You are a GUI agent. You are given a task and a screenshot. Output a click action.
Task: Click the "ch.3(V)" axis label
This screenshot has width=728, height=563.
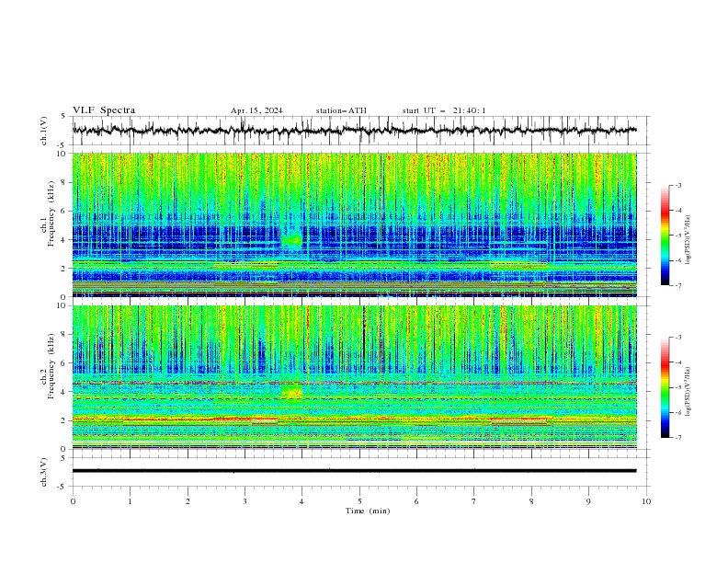(44, 472)
